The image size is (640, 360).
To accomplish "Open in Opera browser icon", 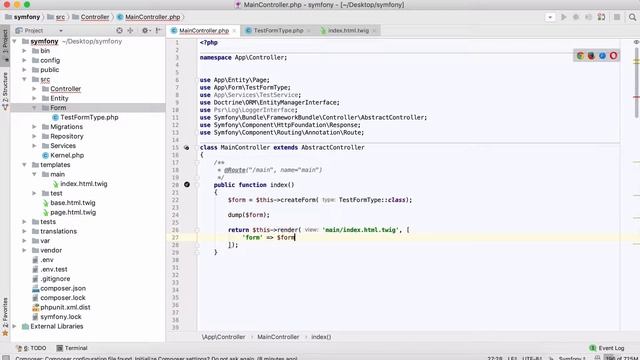I will (x=613, y=56).
